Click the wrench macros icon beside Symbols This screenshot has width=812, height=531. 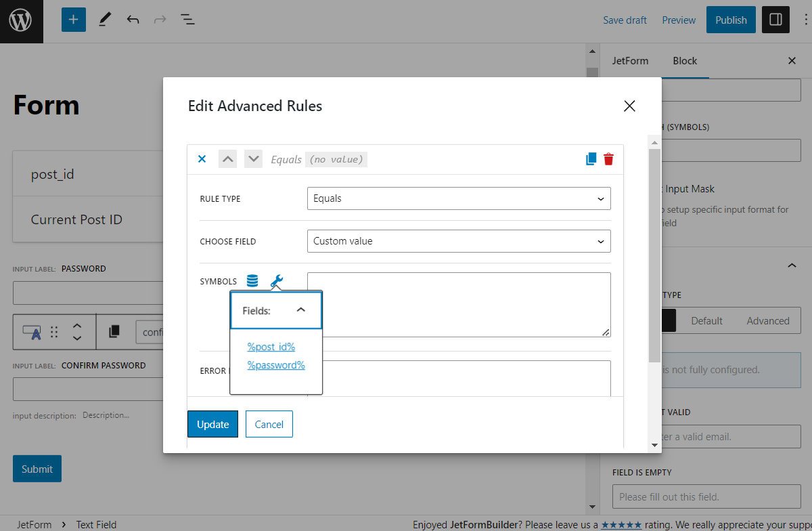click(x=276, y=281)
